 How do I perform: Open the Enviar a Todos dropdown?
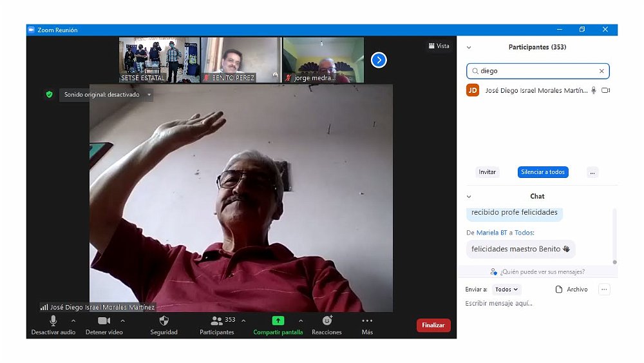click(507, 289)
